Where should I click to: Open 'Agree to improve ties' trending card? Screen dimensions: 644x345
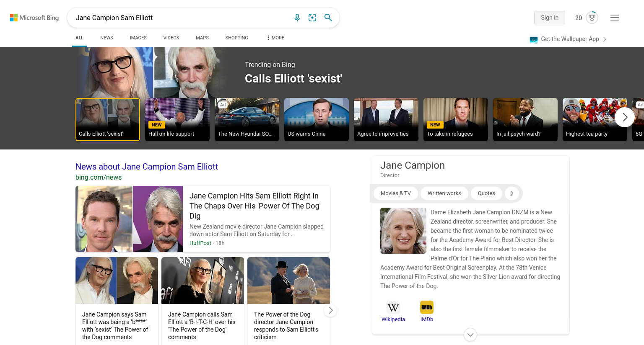pos(386,119)
